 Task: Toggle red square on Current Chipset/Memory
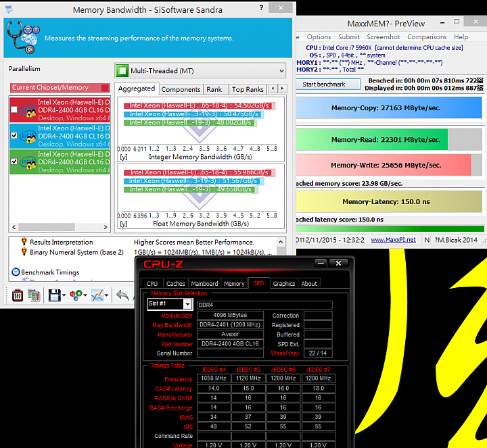106,88
